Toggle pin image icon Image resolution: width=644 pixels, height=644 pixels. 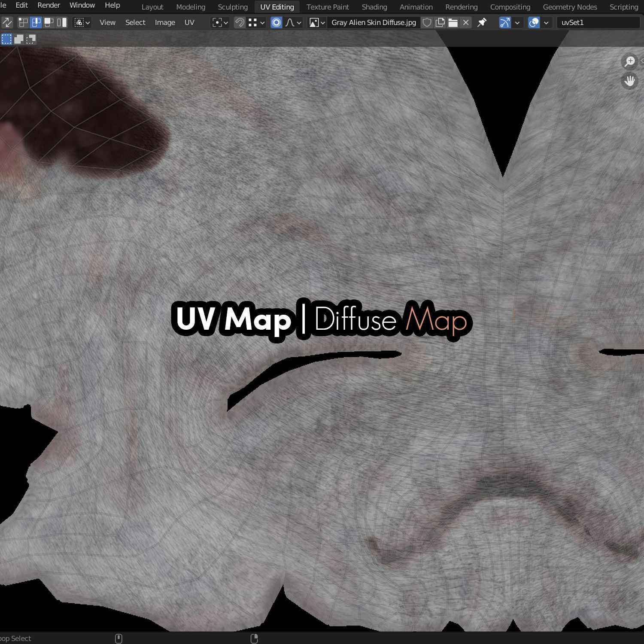482,22
